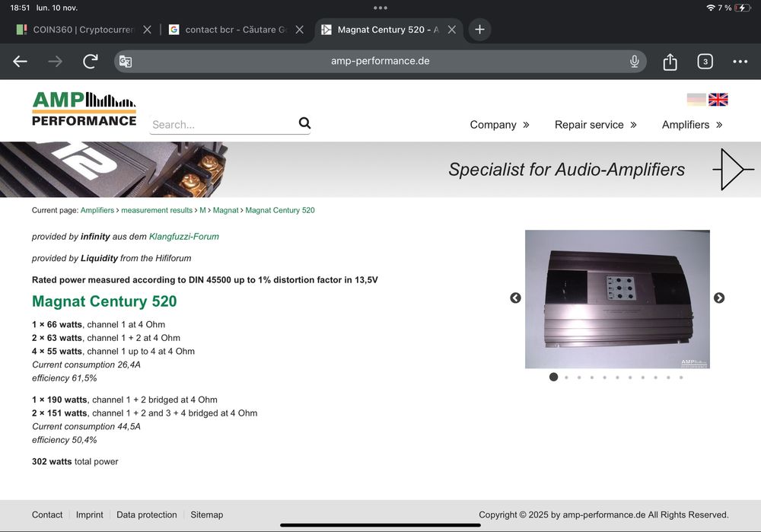761x532 pixels.
Task: Open measurement results breadcrumb link
Action: point(157,210)
